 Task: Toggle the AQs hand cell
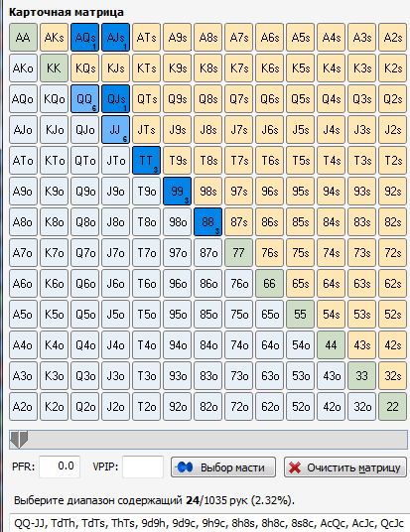click(84, 38)
